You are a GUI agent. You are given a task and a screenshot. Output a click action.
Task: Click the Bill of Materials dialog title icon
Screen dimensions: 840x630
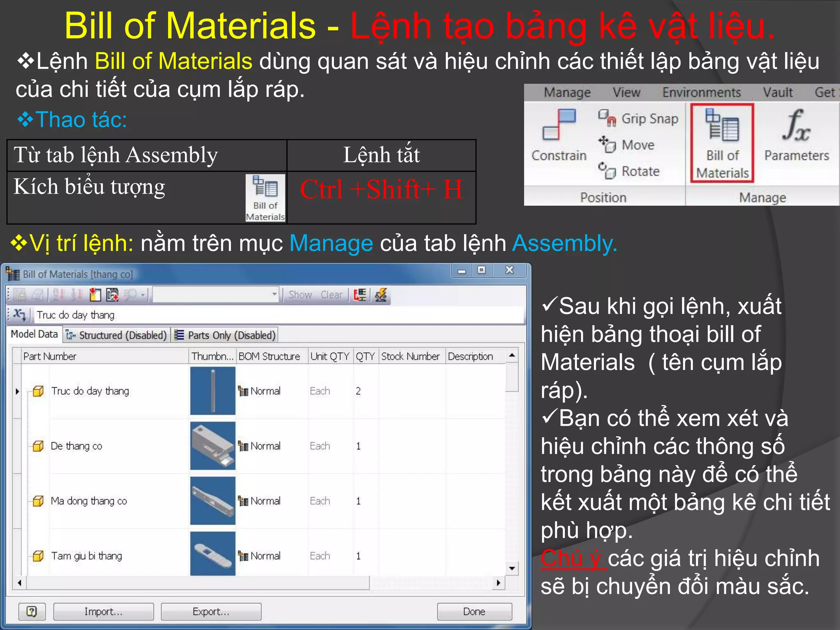tap(13, 274)
